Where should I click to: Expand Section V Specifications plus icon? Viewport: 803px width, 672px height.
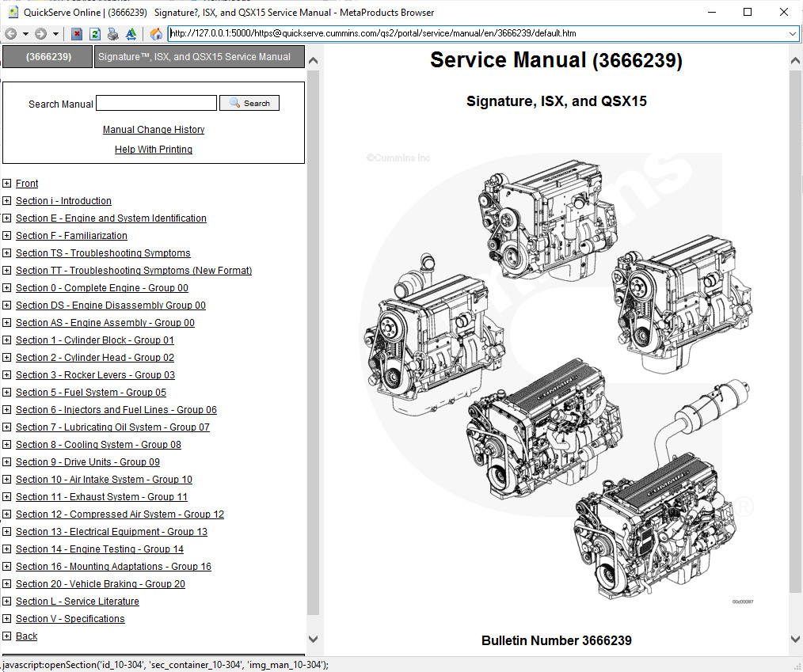coord(6,617)
